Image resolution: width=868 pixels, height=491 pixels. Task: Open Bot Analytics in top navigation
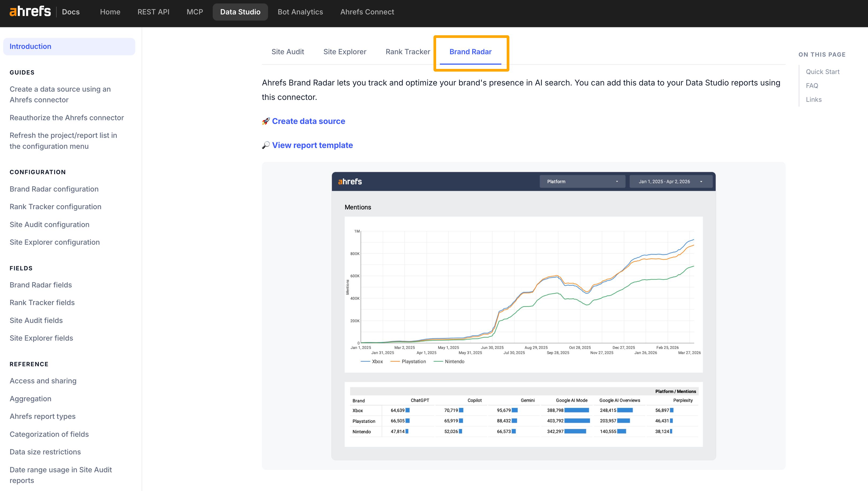tap(300, 12)
